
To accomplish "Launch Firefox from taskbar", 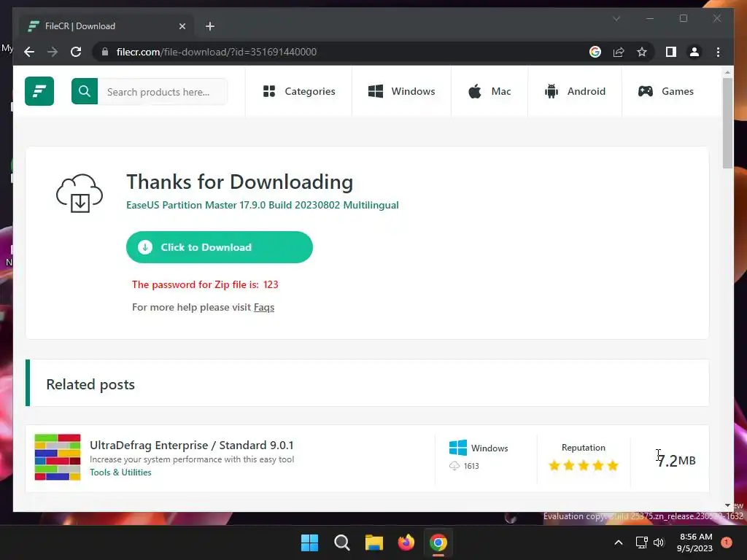I will pos(406,542).
